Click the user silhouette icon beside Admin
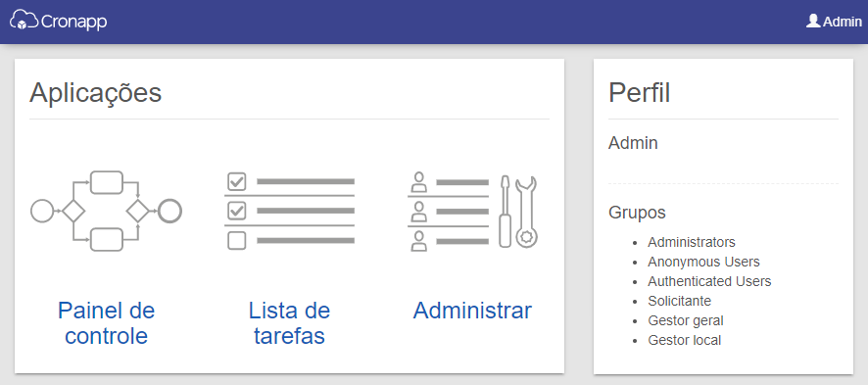Image resolution: width=868 pixels, height=385 pixels. (812, 21)
